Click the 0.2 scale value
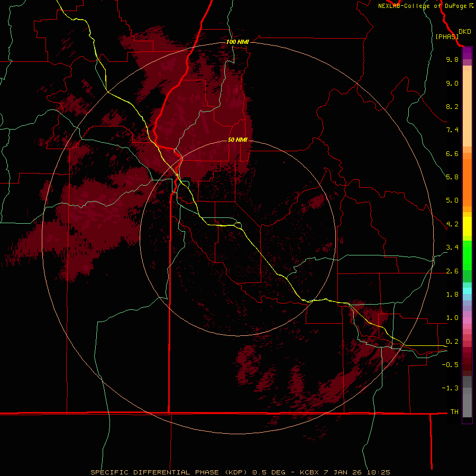Screen dimensions: 476x476 (452, 342)
